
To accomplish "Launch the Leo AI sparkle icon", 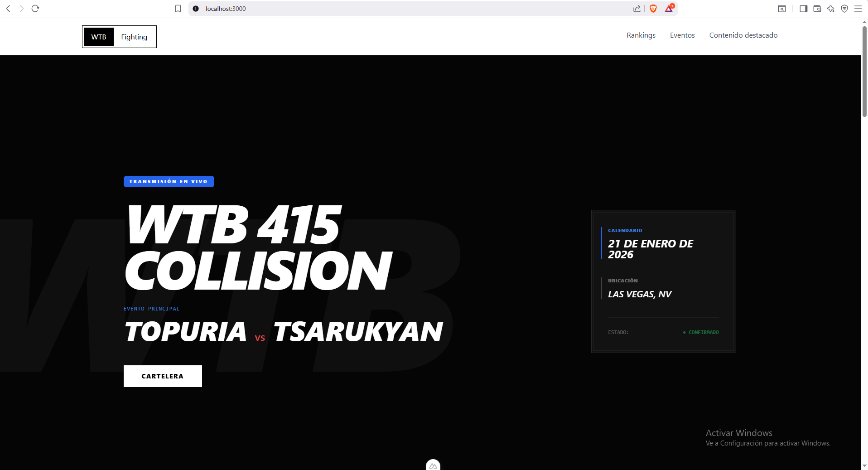I will (x=831, y=9).
